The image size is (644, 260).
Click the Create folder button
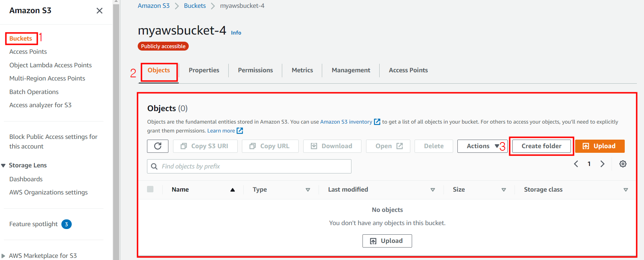pyautogui.click(x=542, y=146)
